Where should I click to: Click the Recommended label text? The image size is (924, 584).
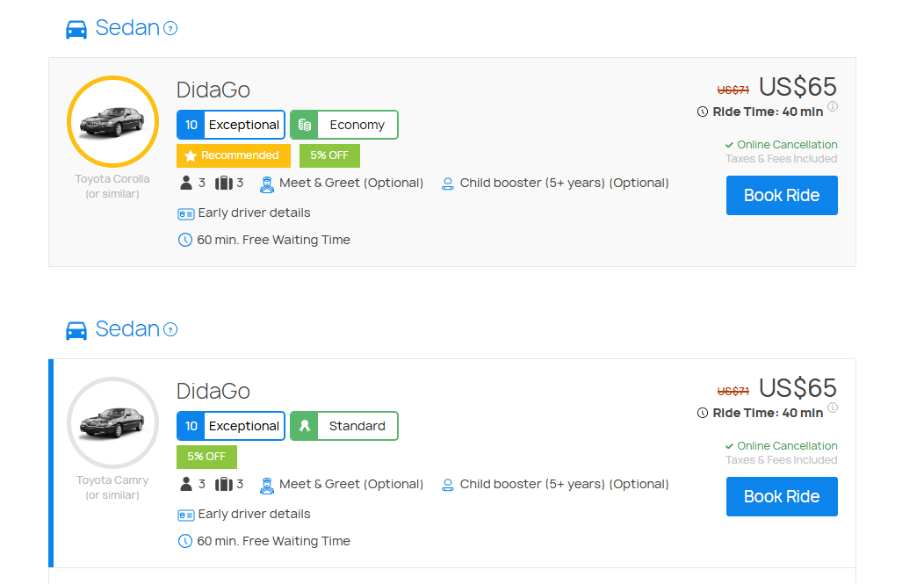click(x=240, y=155)
